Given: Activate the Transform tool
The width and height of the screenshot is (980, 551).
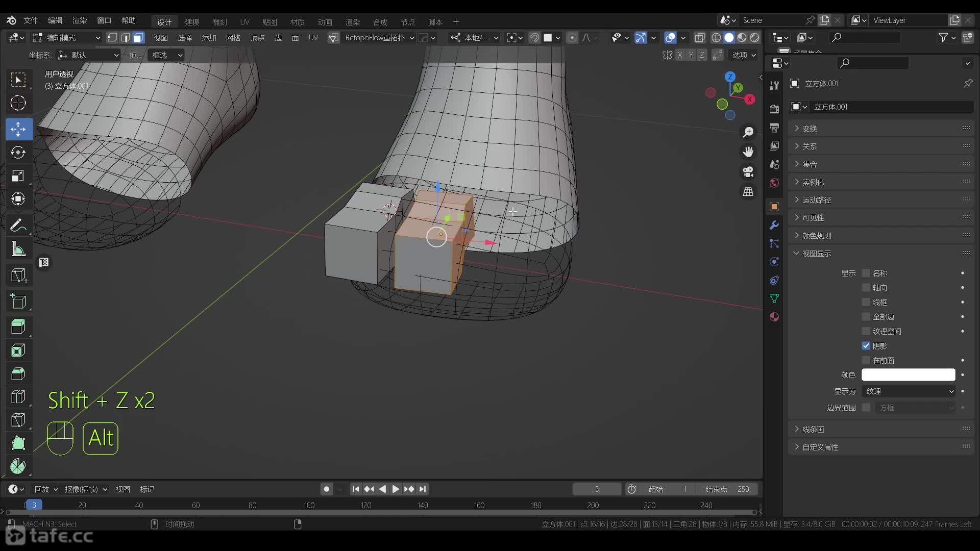Looking at the screenshot, I should click(x=18, y=199).
